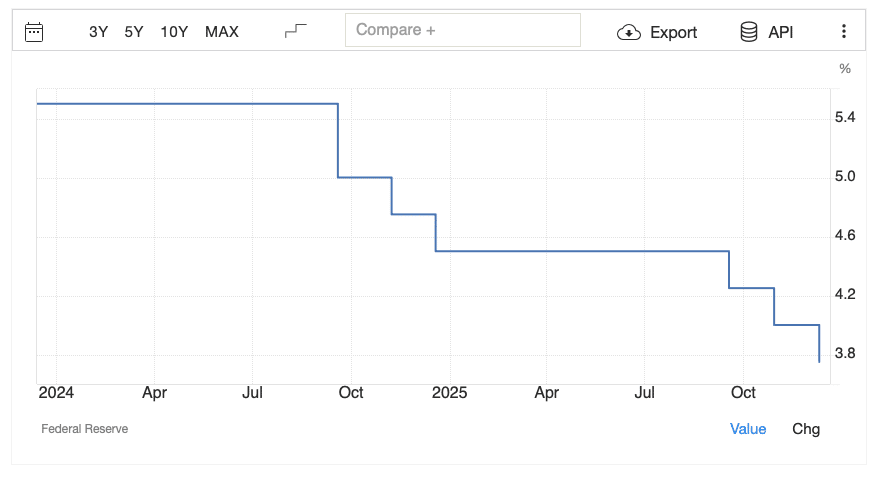Toggle chart to Value view
Viewport: 882px width, 477px height.
point(748,429)
